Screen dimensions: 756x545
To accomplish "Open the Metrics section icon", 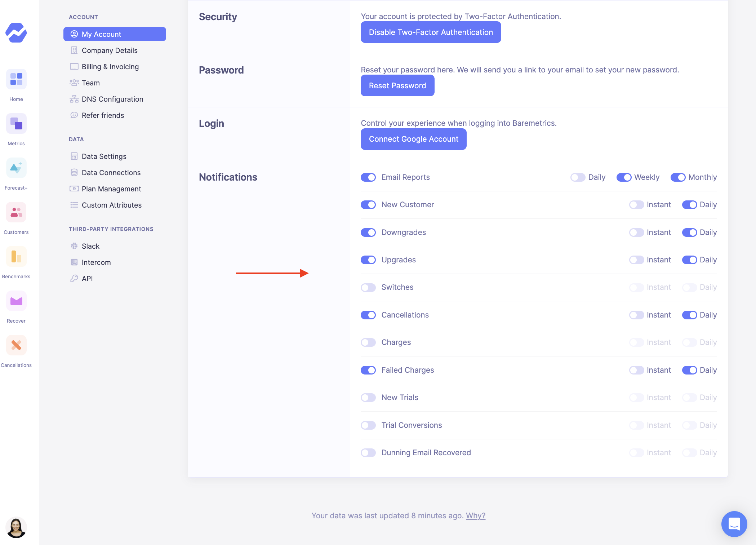I will tap(16, 124).
